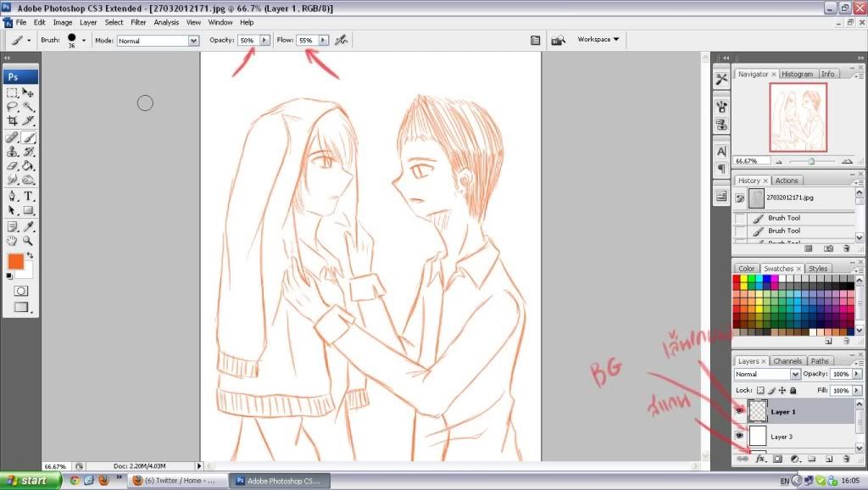Open the Brush Preset picker dropdown
This screenshot has width=868, height=490.
pos(84,41)
